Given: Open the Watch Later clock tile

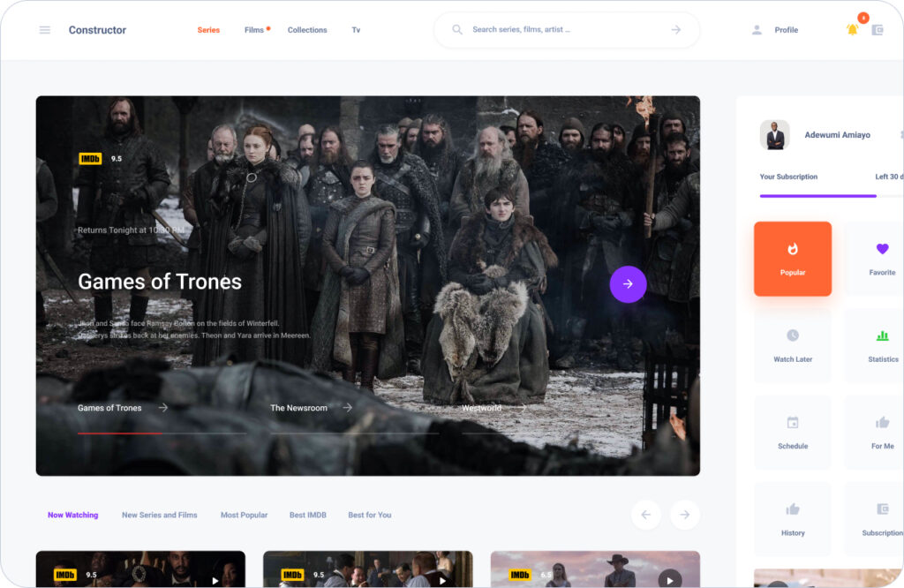Looking at the screenshot, I should [793, 345].
